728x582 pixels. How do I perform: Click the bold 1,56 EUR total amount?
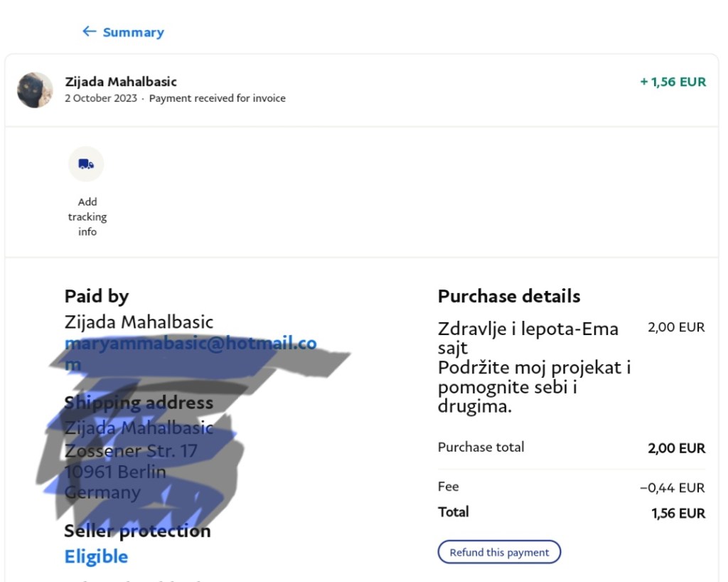coord(678,513)
